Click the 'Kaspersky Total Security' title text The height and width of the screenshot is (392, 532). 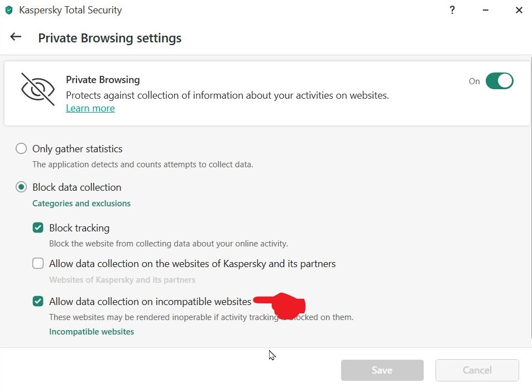click(x=70, y=10)
